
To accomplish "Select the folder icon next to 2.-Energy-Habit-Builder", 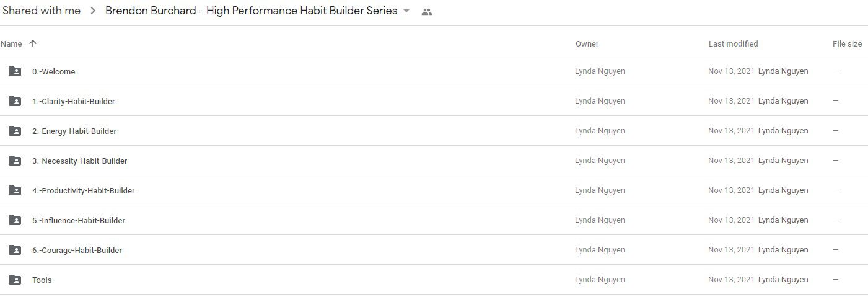I will 15,131.
